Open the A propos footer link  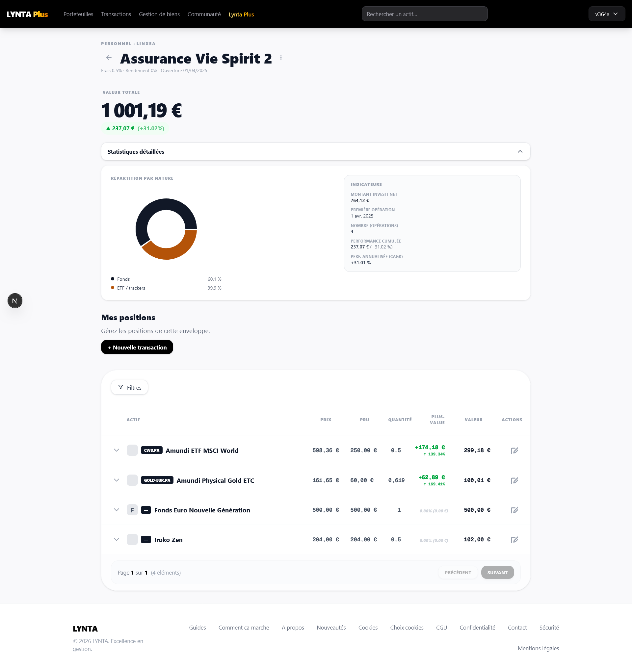pyautogui.click(x=293, y=628)
